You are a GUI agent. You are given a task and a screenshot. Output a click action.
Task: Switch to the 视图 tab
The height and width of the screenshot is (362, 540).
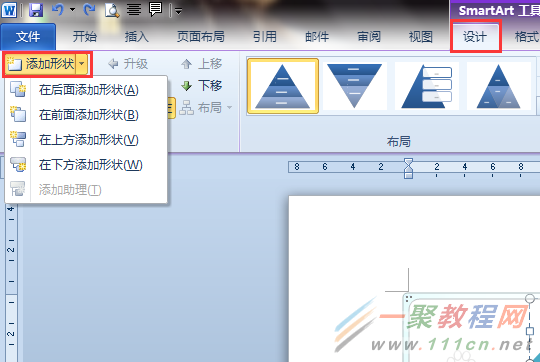[420, 36]
